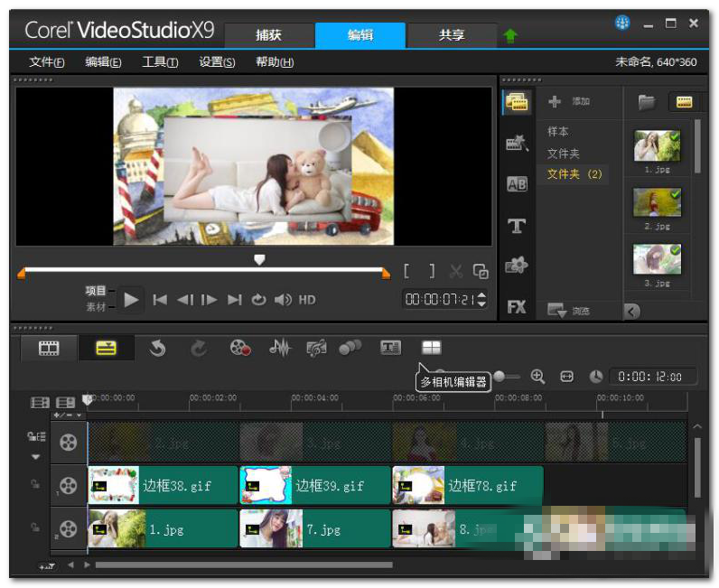Toggle HD preview mode
Image resolution: width=719 pixels, height=588 pixels.
(x=307, y=300)
